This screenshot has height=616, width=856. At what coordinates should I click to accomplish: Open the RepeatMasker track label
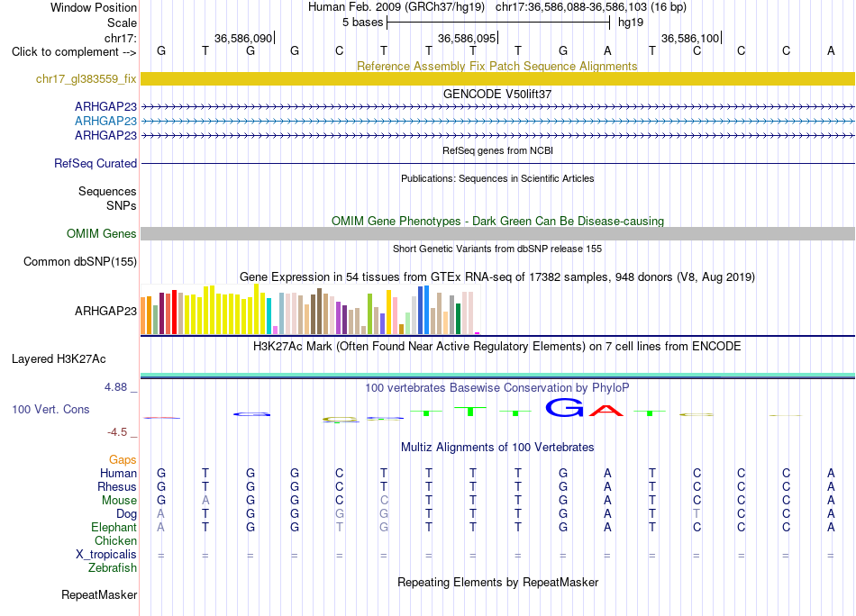click(99, 594)
